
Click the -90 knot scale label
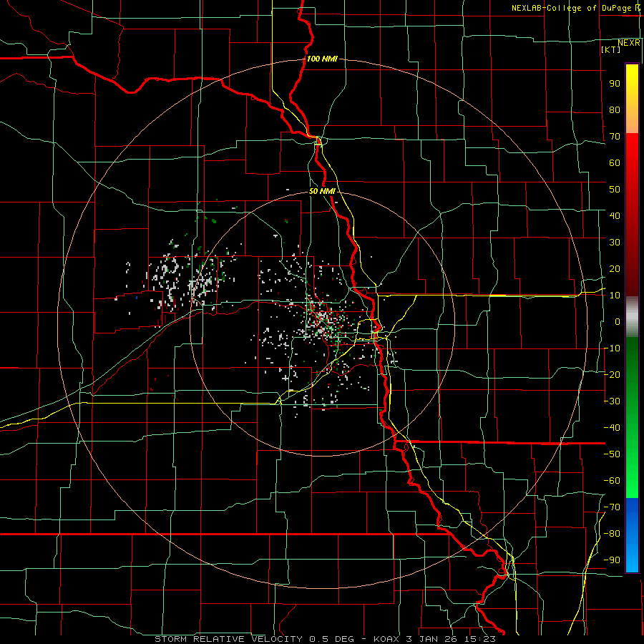612,560
